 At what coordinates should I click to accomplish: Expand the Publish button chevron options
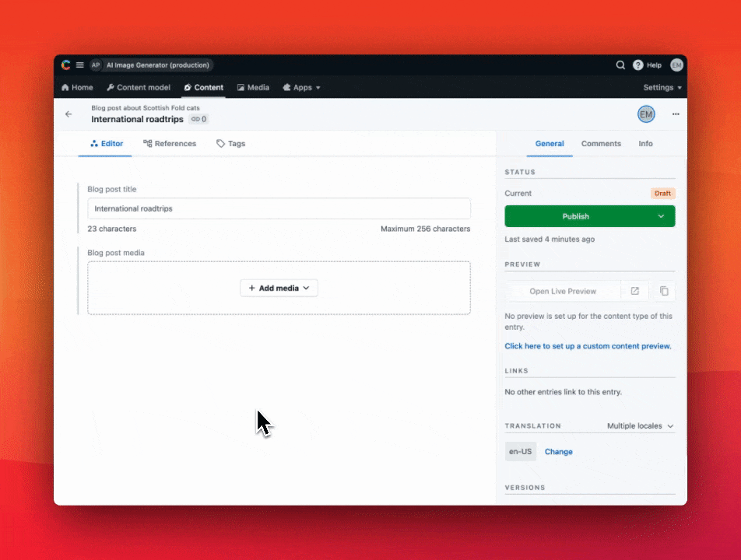[x=661, y=216]
